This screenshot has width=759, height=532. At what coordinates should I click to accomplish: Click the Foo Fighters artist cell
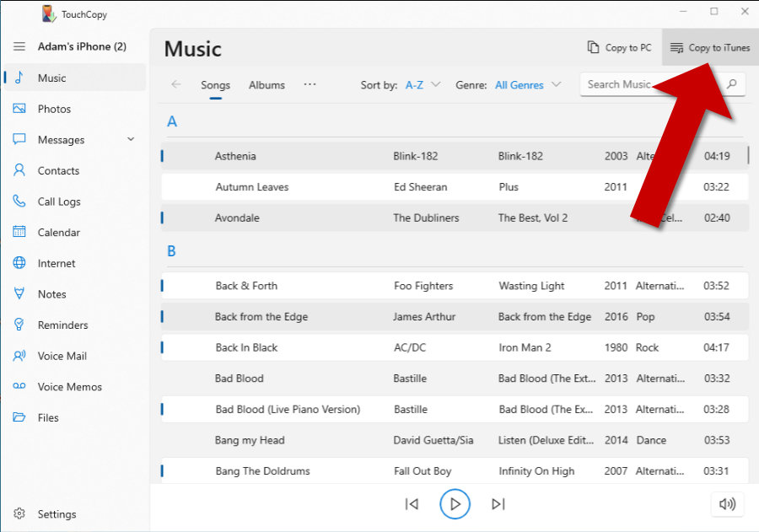tap(423, 286)
